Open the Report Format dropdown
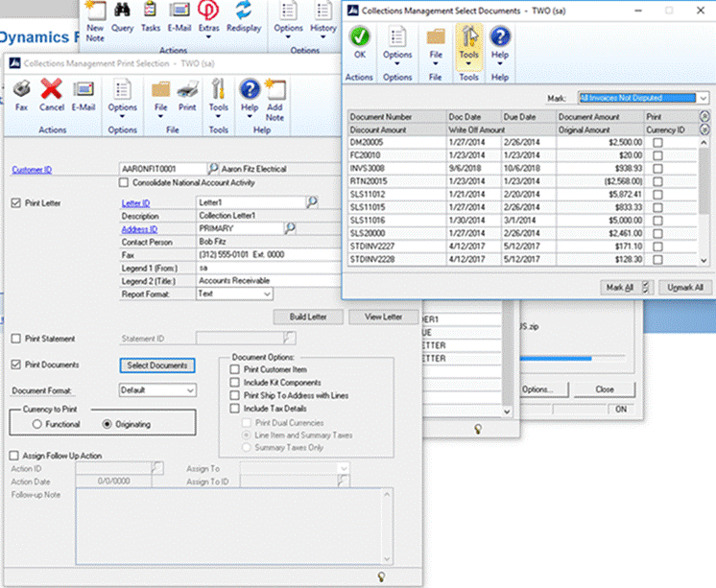Screen dimensions: 716x588 click(x=267, y=294)
